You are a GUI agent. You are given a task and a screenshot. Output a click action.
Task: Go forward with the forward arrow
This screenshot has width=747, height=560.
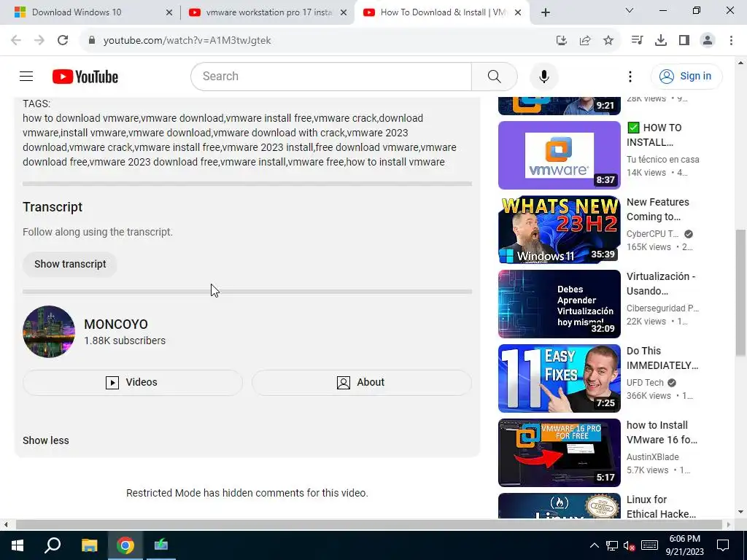click(39, 40)
